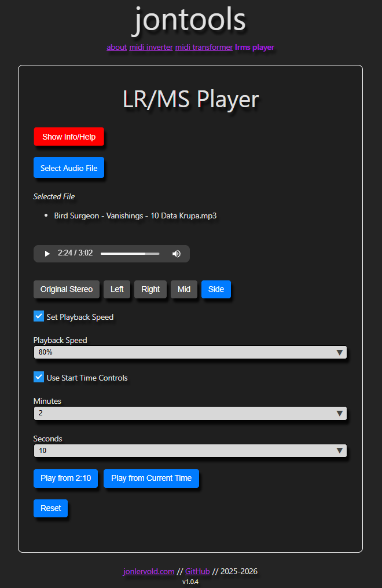The width and height of the screenshot is (382, 588).
Task: Open the Seconds dropdown
Action: click(190, 451)
